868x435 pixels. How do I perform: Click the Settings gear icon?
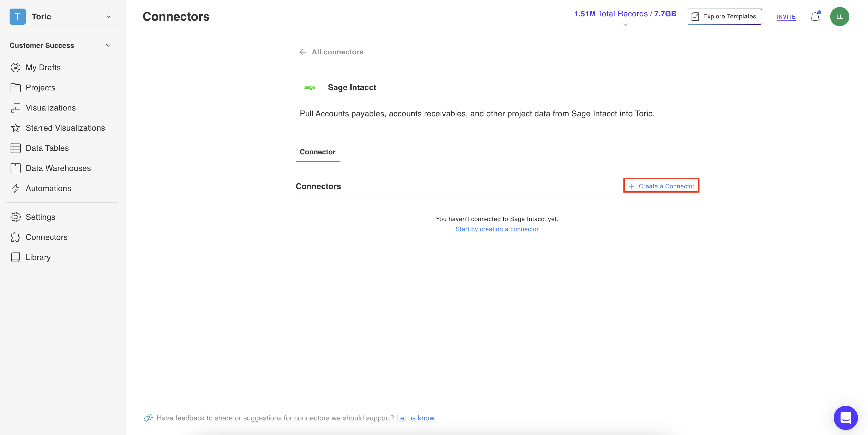16,217
